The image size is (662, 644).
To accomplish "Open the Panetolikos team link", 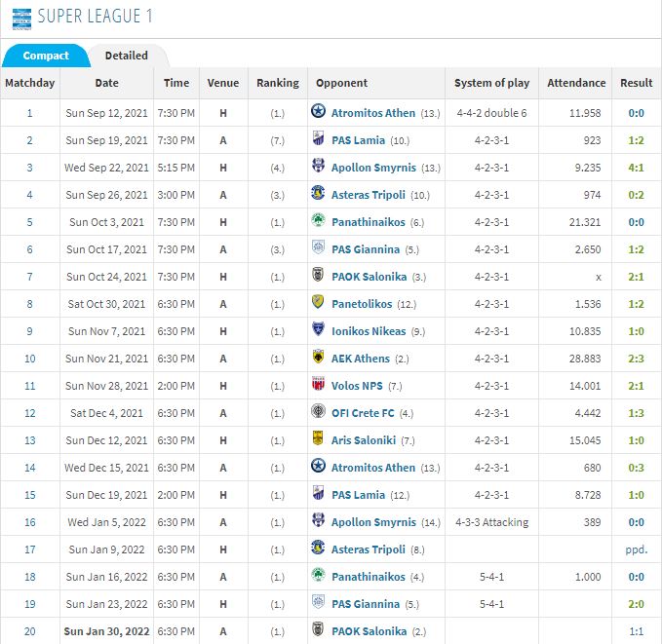I will pos(362,304).
